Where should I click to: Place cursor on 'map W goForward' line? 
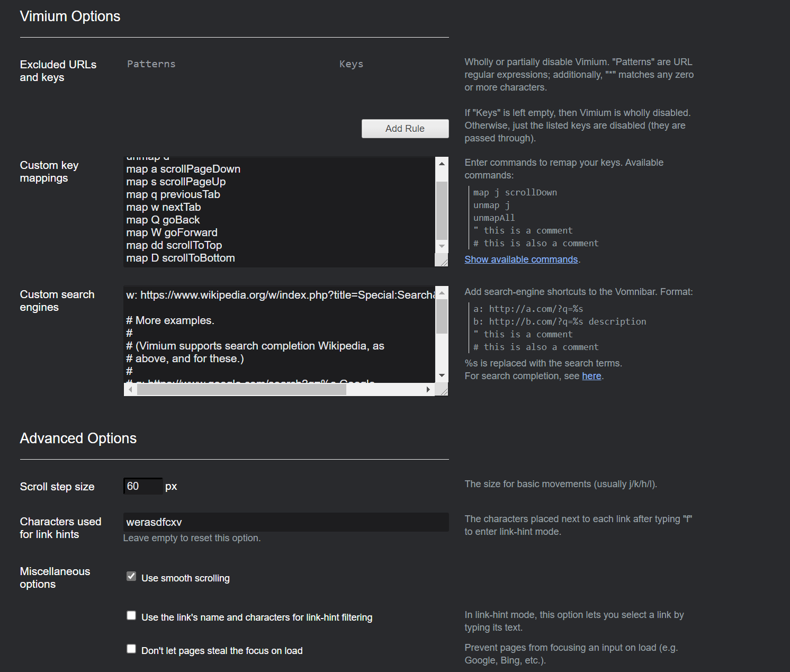coord(172,232)
